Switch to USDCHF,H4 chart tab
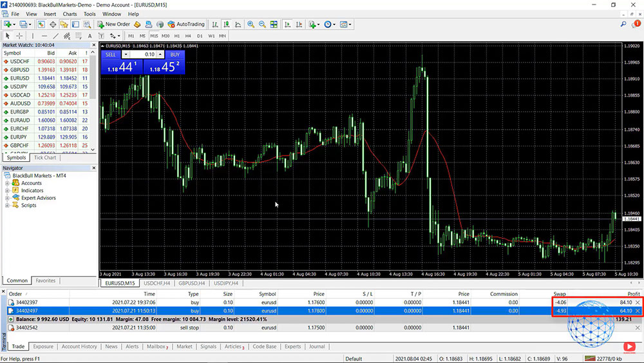Screen dimensions: 644x363 click(x=156, y=283)
